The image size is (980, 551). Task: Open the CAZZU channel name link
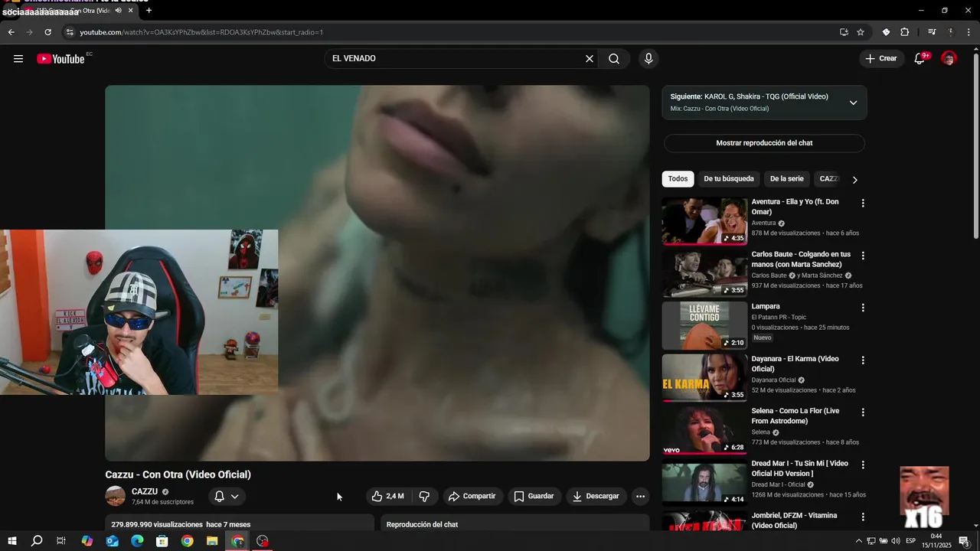[x=145, y=492]
